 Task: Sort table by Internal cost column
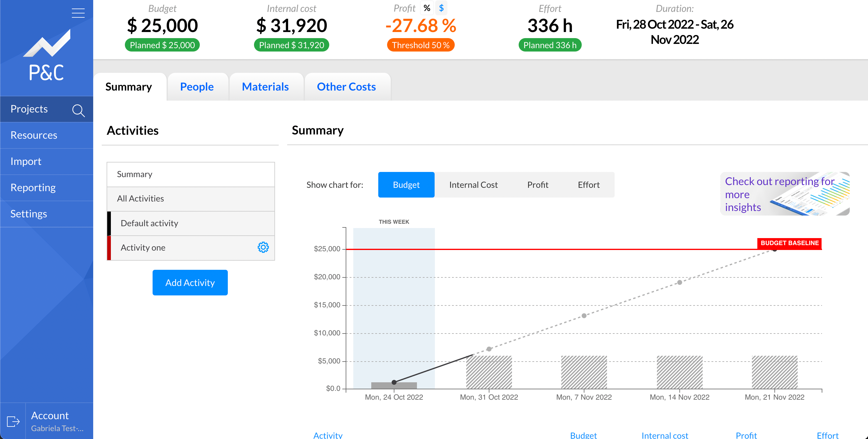pyautogui.click(x=665, y=435)
